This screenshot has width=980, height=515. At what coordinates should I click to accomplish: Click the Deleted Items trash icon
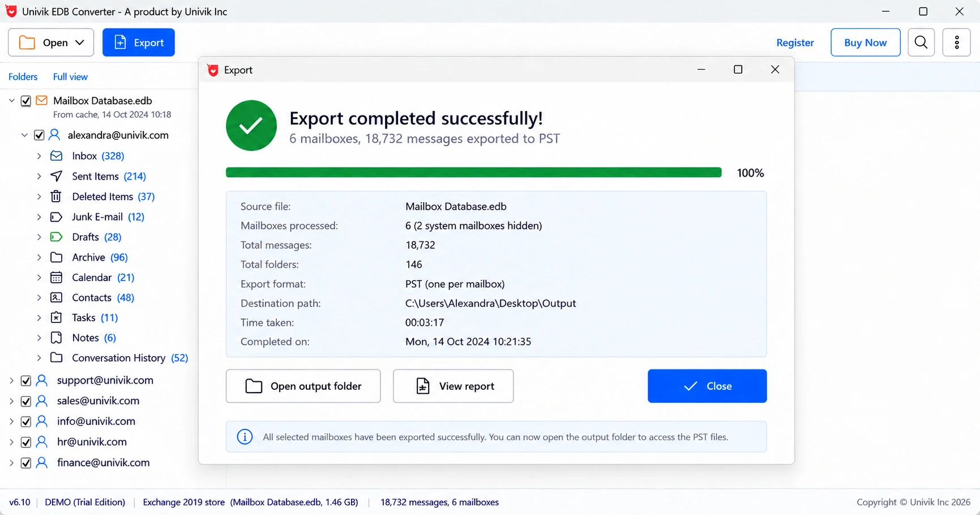point(56,197)
